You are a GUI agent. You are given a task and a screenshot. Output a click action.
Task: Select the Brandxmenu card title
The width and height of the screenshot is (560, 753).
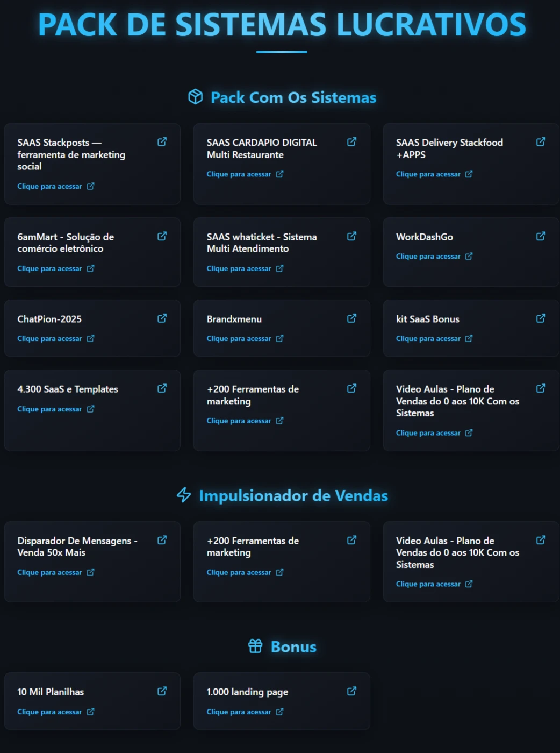234,319
